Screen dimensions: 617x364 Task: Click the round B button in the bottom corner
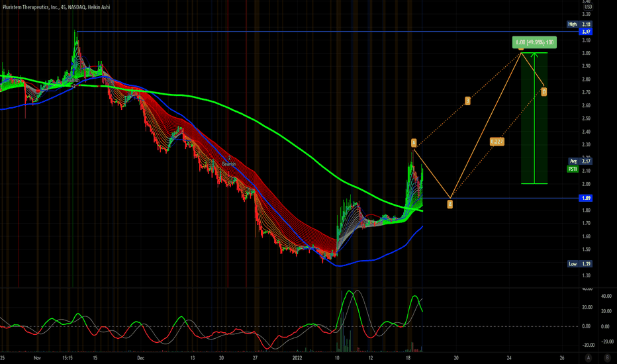[x=606, y=357]
